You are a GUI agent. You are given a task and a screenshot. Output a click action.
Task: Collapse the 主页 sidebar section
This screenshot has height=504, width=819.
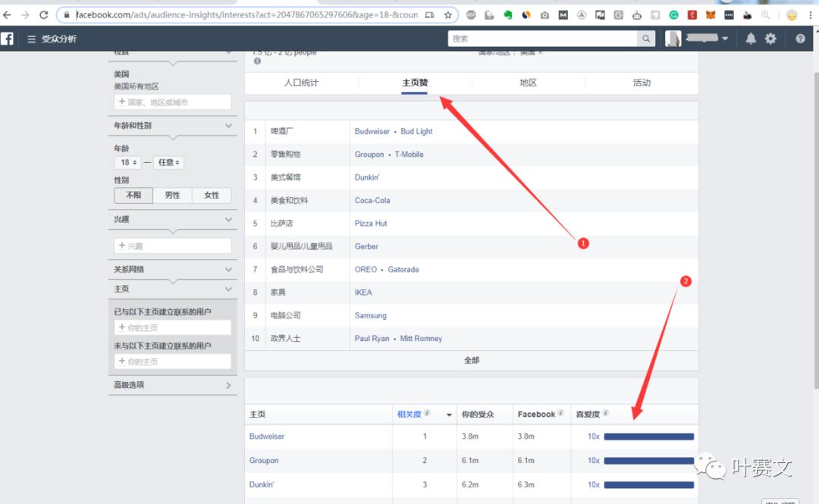coord(228,289)
